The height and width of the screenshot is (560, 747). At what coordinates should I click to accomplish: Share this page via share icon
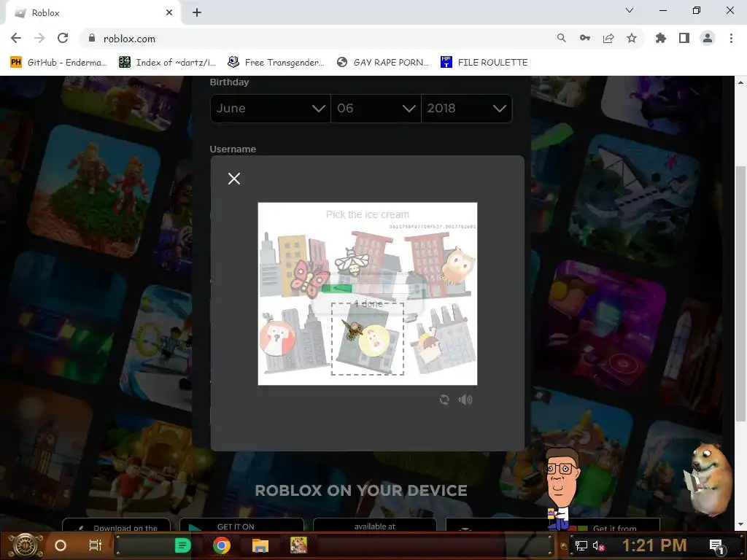tap(608, 38)
